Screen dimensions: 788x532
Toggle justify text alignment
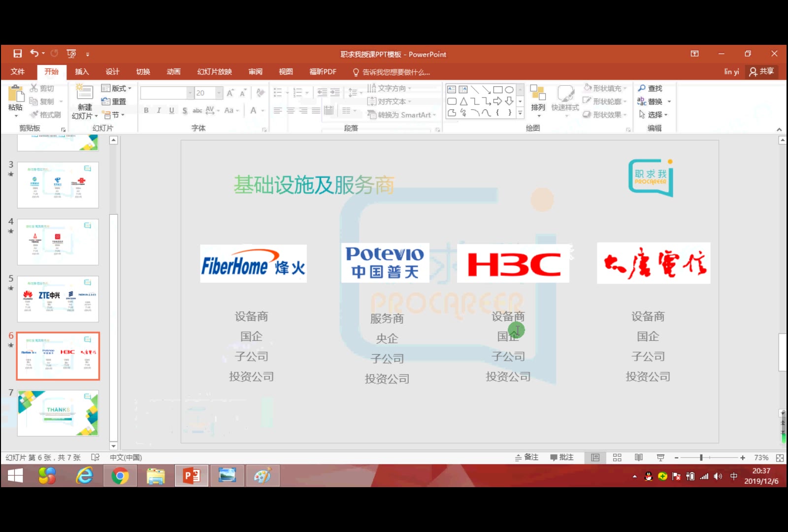pos(316,110)
